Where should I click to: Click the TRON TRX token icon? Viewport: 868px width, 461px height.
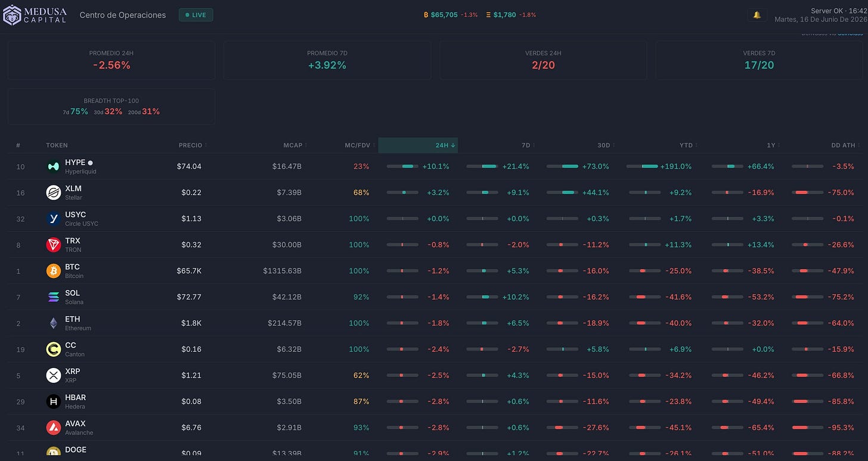tap(54, 245)
